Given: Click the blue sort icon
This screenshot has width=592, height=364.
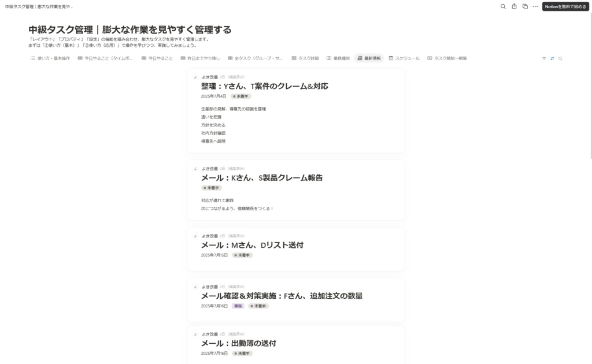Looking at the screenshot, I should tap(552, 58).
